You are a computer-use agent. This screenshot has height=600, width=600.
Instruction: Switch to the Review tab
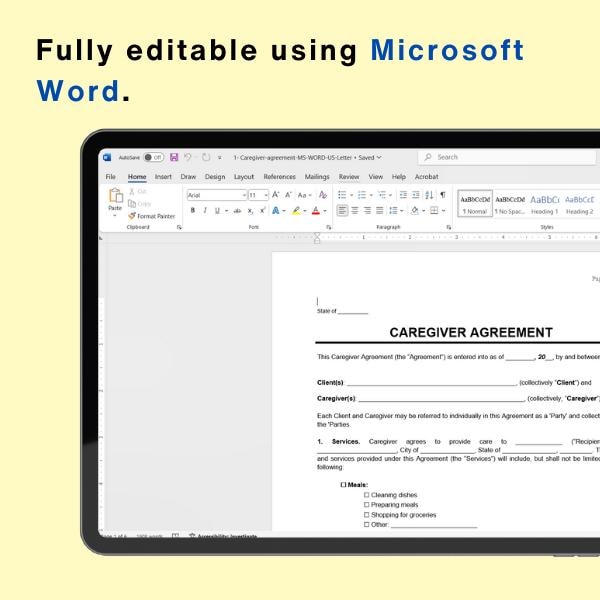pos(349,177)
